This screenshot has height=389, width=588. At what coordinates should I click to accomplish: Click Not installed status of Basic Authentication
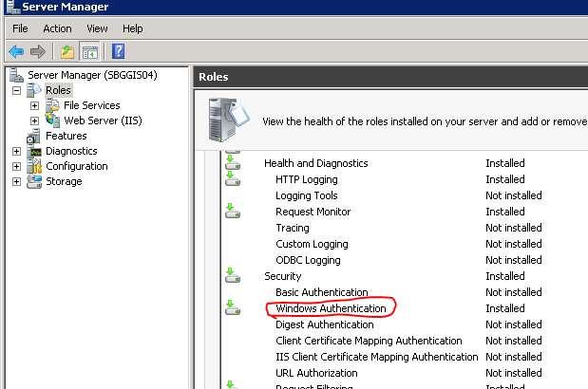(514, 292)
